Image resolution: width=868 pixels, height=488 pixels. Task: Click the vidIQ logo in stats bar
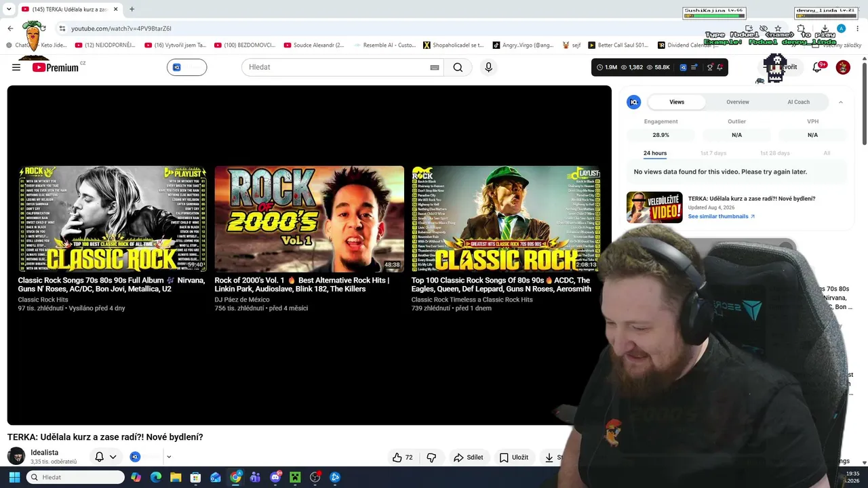point(683,67)
